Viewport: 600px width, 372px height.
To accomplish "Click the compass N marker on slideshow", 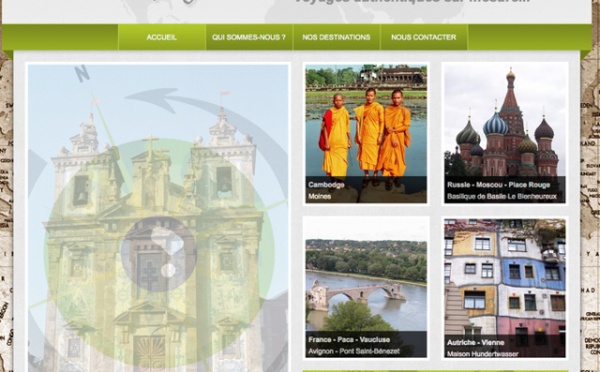I will [x=82, y=73].
